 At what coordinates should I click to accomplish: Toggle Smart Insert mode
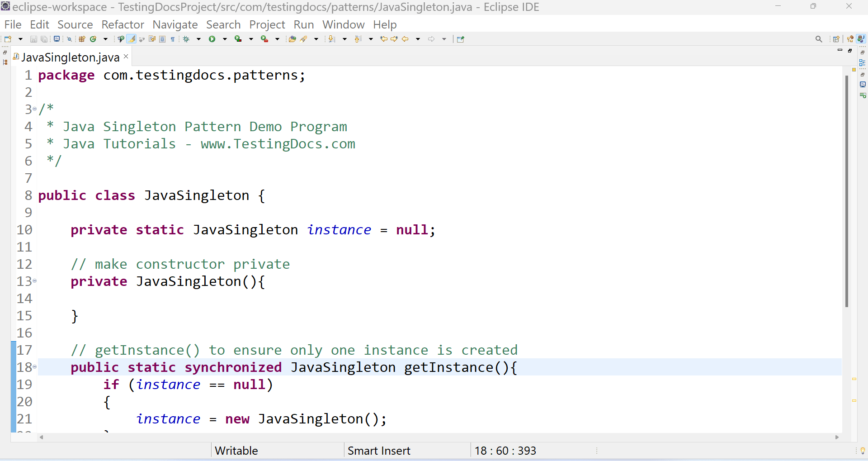click(x=378, y=450)
